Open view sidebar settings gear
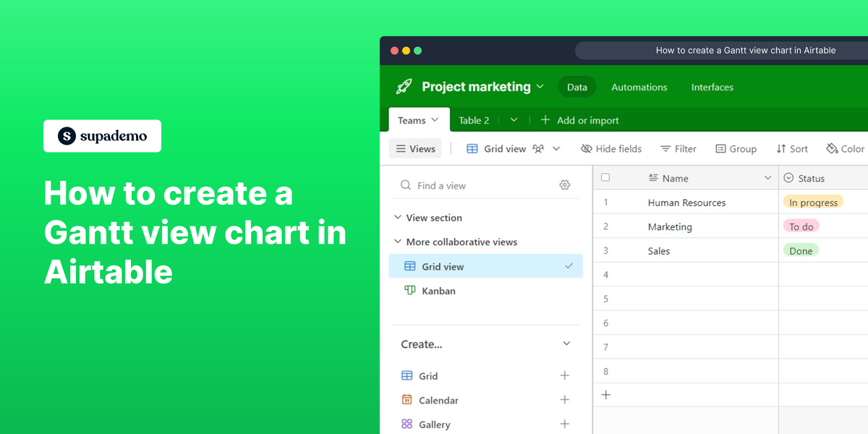The image size is (868, 434). (565, 185)
